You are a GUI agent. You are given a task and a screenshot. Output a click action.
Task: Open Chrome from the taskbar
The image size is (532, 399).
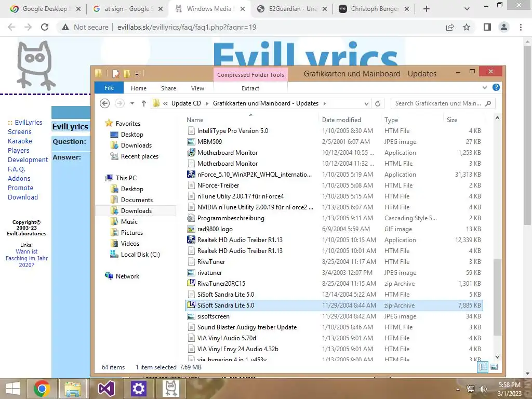click(x=42, y=389)
